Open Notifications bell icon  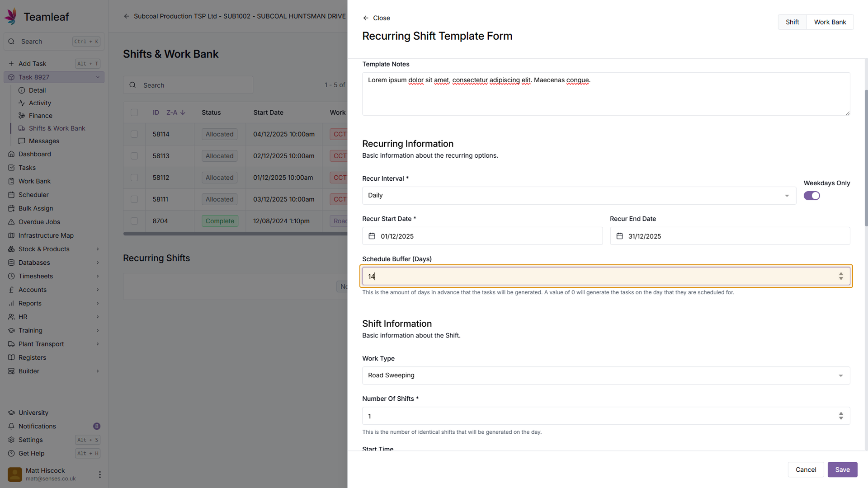coord(11,426)
